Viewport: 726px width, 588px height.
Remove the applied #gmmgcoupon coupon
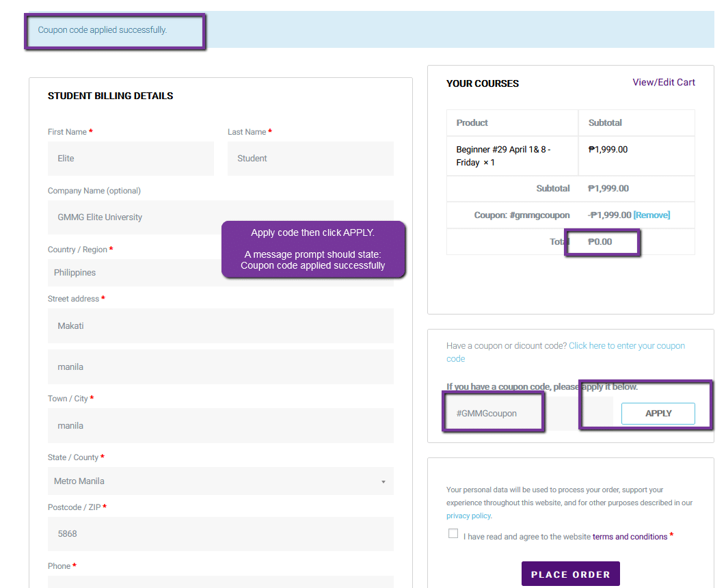(x=651, y=215)
